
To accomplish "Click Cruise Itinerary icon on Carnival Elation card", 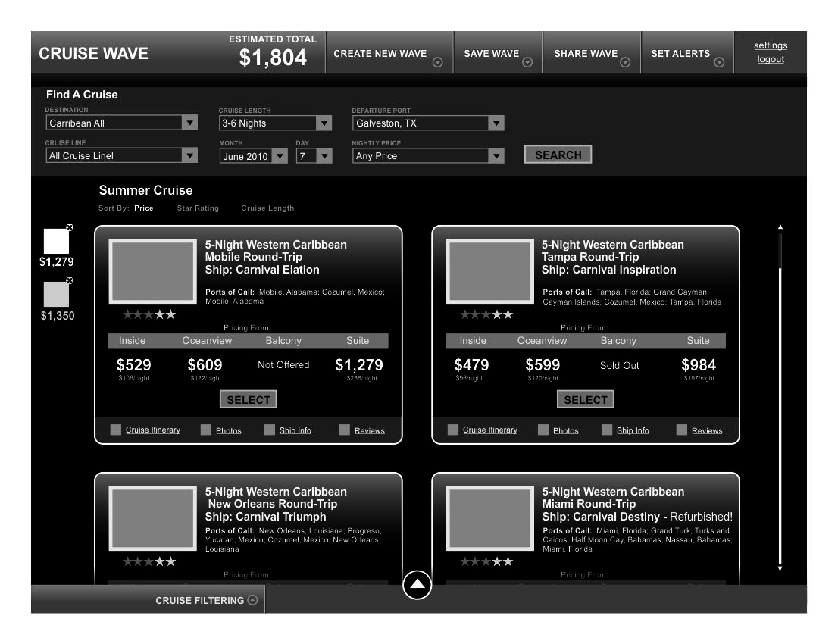I will 115,430.
